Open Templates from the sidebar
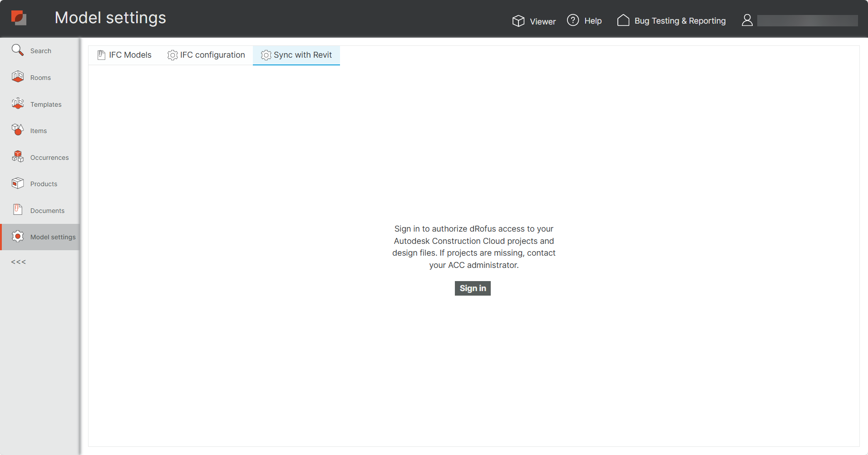 coord(18,104)
